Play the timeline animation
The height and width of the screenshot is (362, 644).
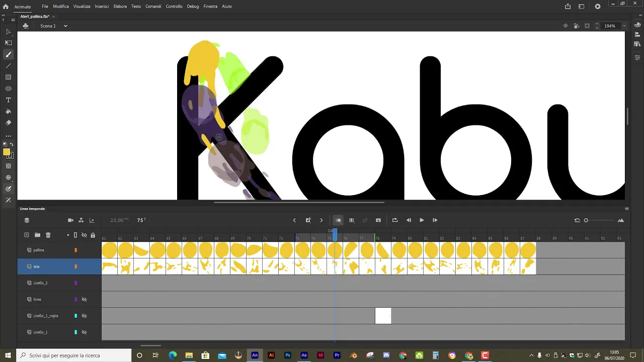tap(422, 220)
